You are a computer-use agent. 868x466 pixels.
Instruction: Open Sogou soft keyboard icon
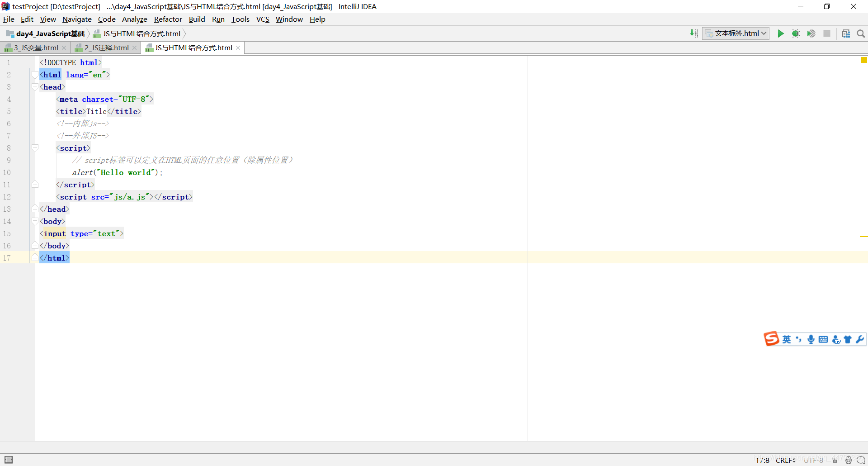pyautogui.click(x=823, y=339)
